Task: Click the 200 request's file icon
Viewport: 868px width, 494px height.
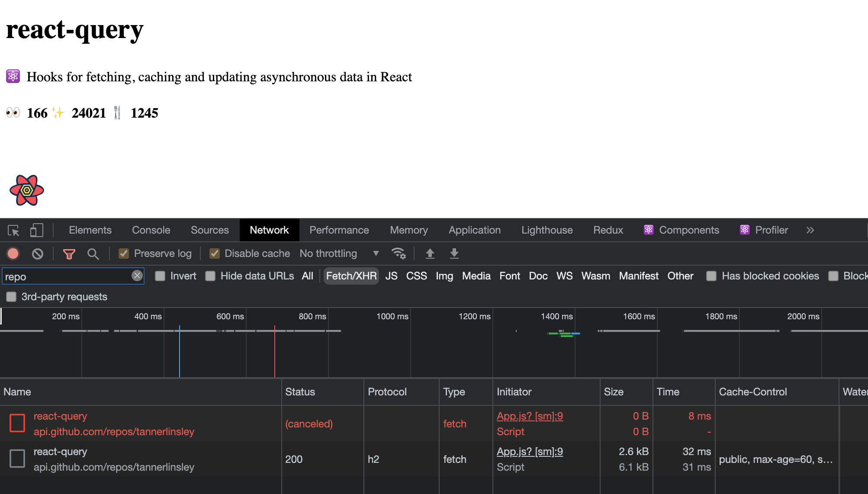Action: (x=17, y=459)
